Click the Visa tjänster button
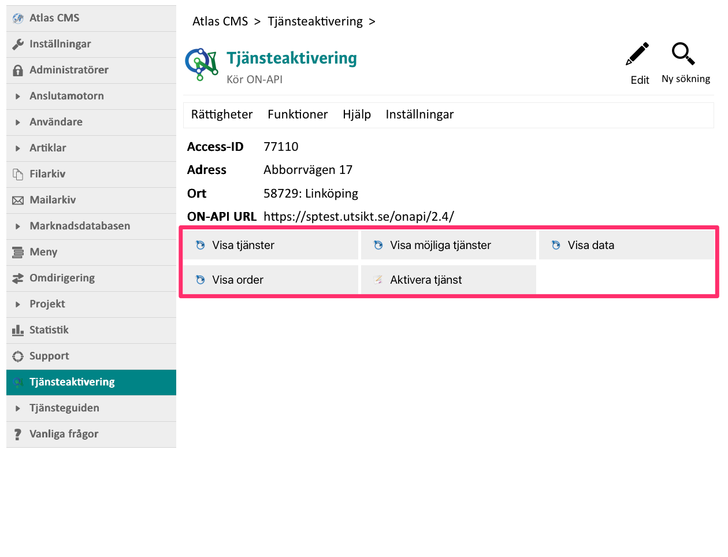Image resolution: width=728 pixels, height=557 pixels. tap(269, 245)
